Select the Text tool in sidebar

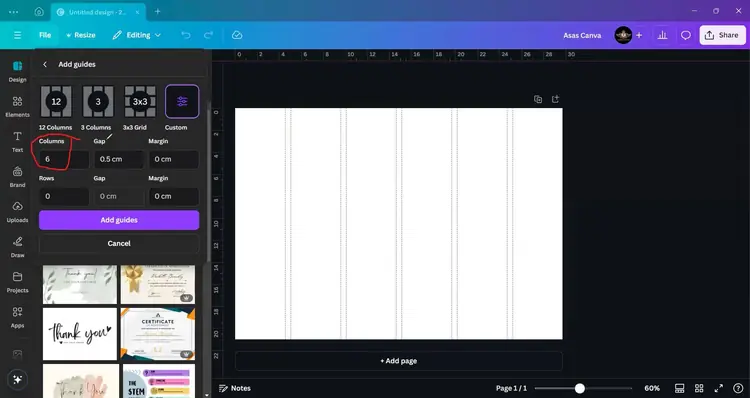[17, 142]
